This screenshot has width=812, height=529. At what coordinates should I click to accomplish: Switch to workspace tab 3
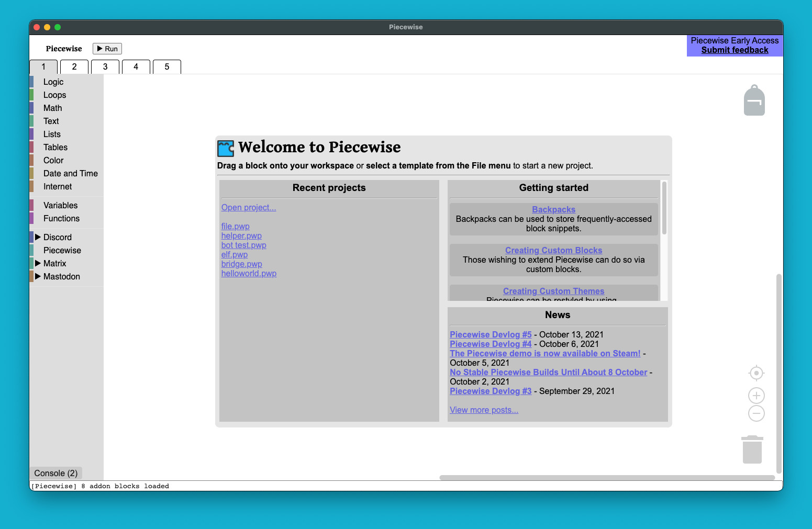point(105,66)
